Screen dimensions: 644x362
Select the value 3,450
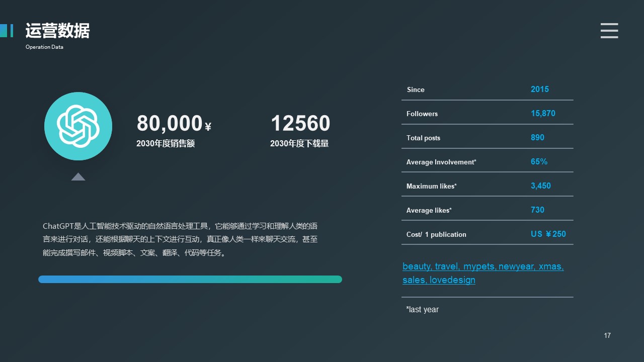[x=541, y=186]
